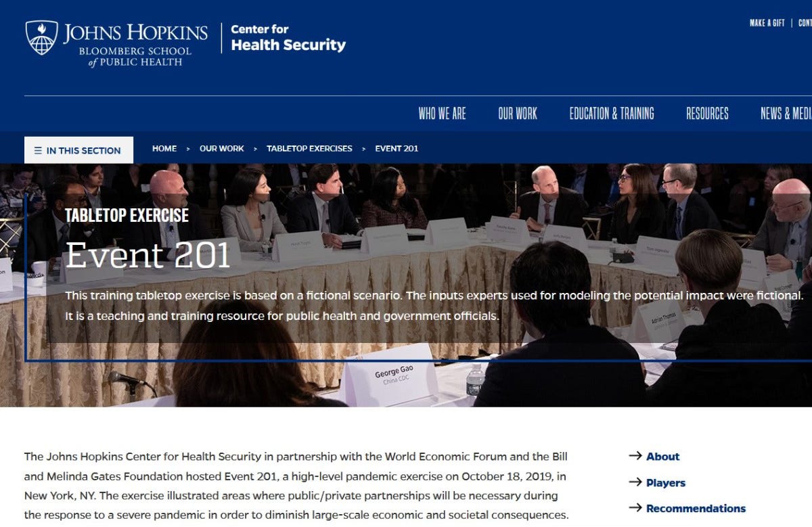812x527 pixels.
Task: Click the Make a Gift link
Action: tap(767, 23)
